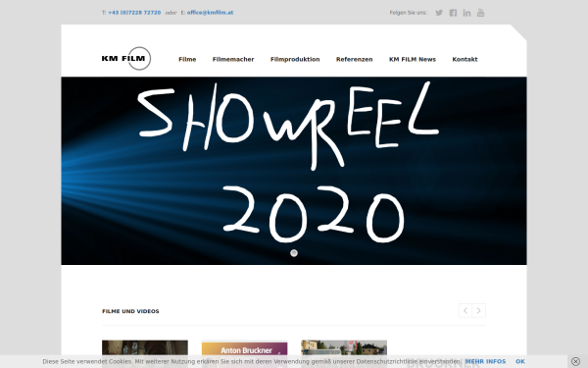Image resolution: width=588 pixels, height=368 pixels.
Task: Click MEHR INFOS in cookie banner
Action: pos(485,361)
